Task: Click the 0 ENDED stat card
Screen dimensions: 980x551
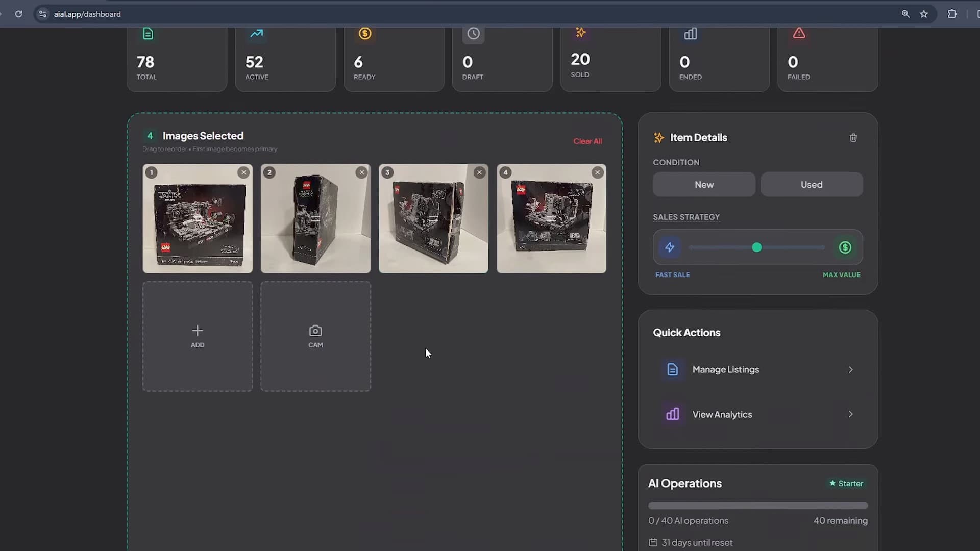Action: (x=719, y=60)
